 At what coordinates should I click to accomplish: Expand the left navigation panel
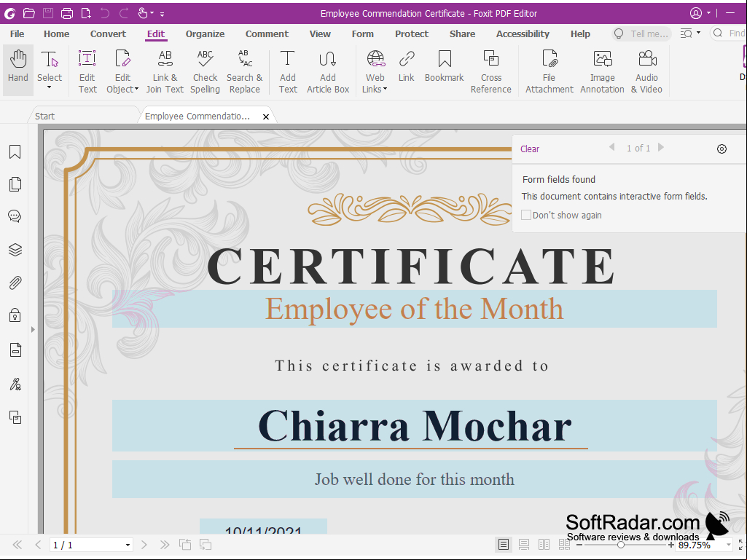[x=33, y=330]
